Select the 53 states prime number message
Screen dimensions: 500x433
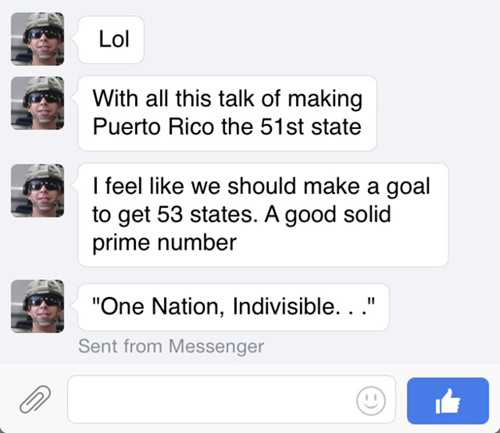pos(263,215)
